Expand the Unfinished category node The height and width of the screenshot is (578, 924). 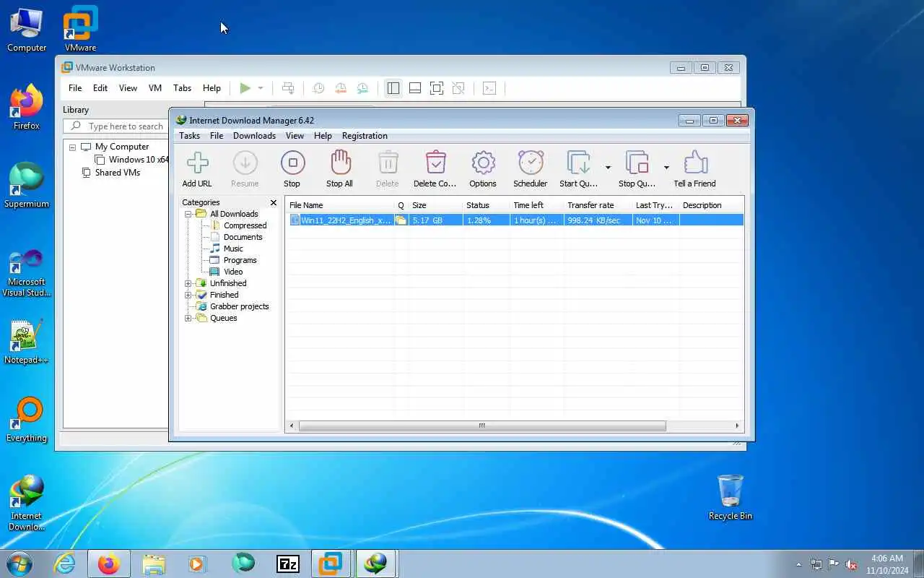(188, 283)
